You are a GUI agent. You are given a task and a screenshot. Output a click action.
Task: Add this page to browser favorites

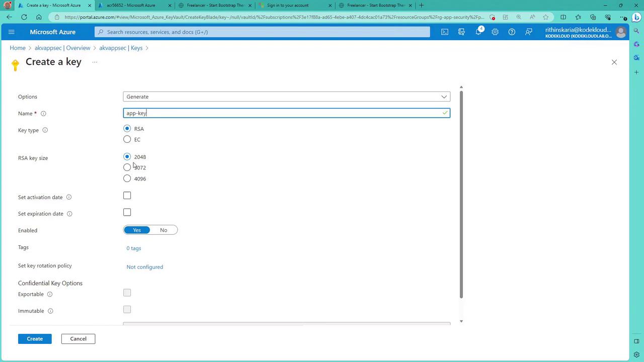[x=545, y=17]
